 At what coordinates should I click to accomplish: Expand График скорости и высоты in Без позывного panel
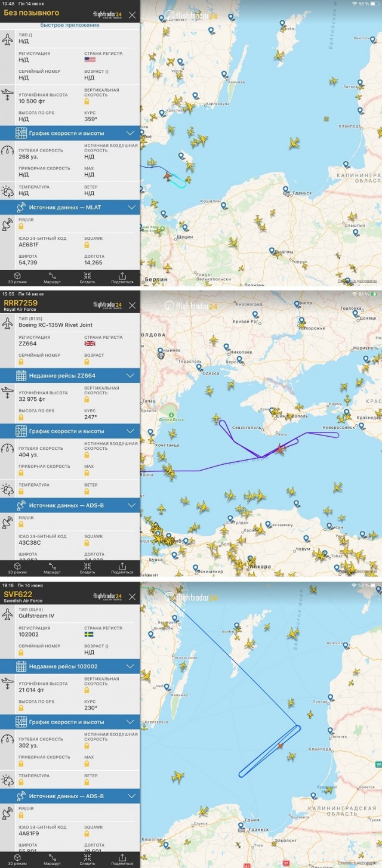[70, 133]
